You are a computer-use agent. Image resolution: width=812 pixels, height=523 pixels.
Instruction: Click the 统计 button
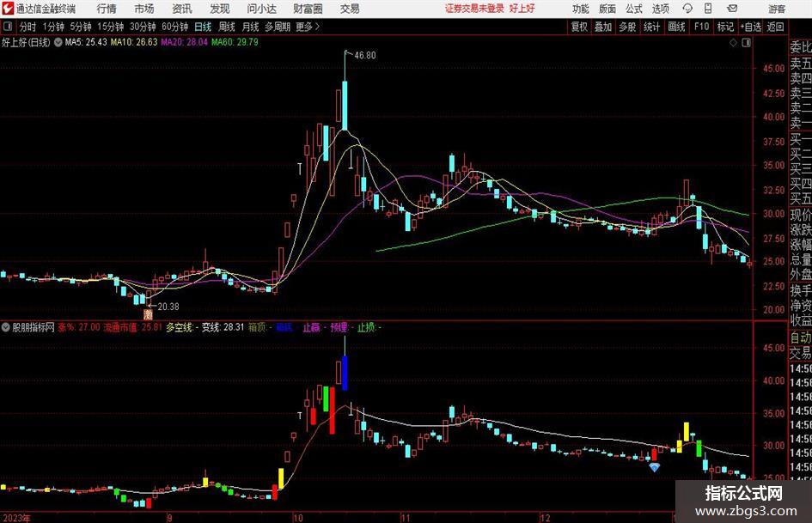(651, 27)
